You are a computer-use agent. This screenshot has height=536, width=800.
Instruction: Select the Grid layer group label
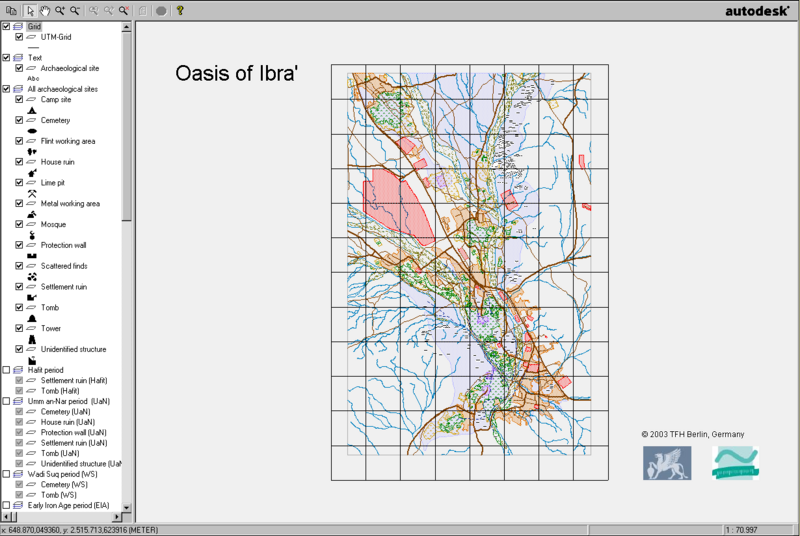click(x=34, y=26)
